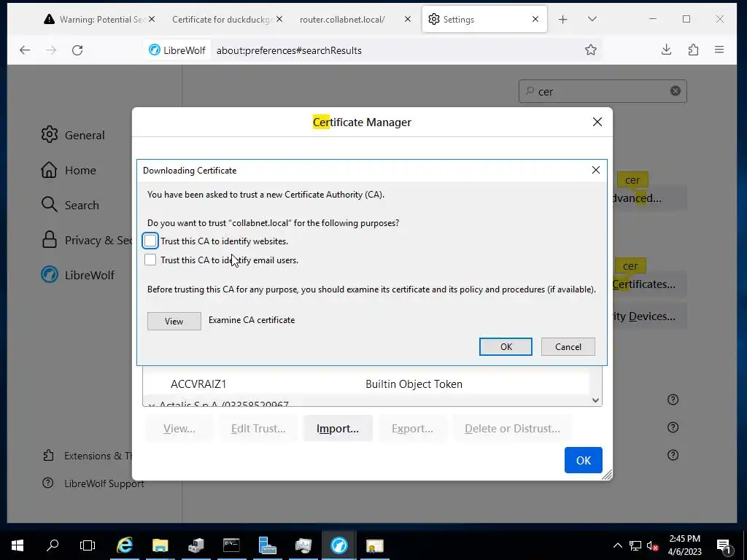Image resolution: width=747 pixels, height=560 pixels.
Task: Launch Internet Explorer from taskbar
Action: (124, 545)
